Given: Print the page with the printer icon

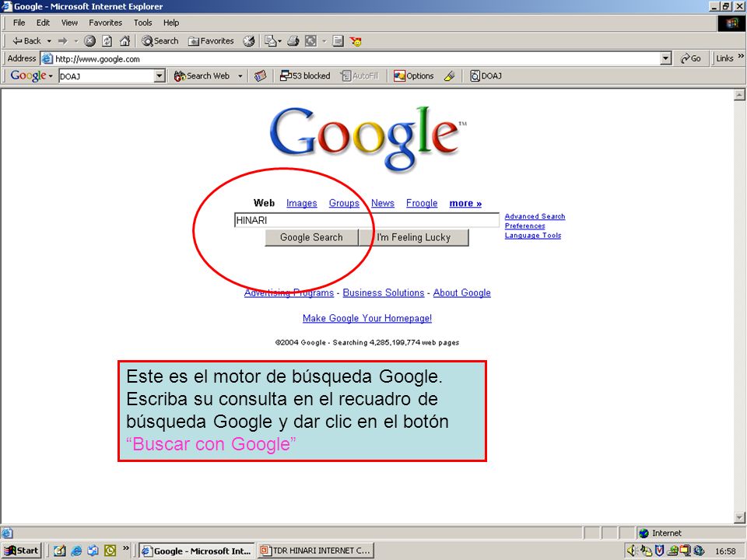Looking at the screenshot, I should [293, 41].
